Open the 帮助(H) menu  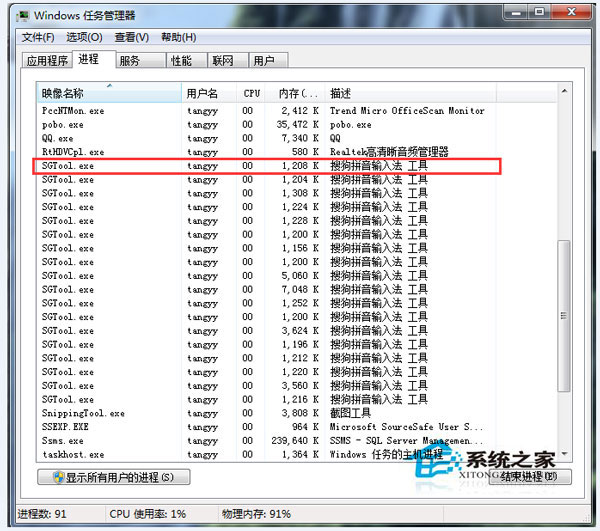[x=179, y=37]
